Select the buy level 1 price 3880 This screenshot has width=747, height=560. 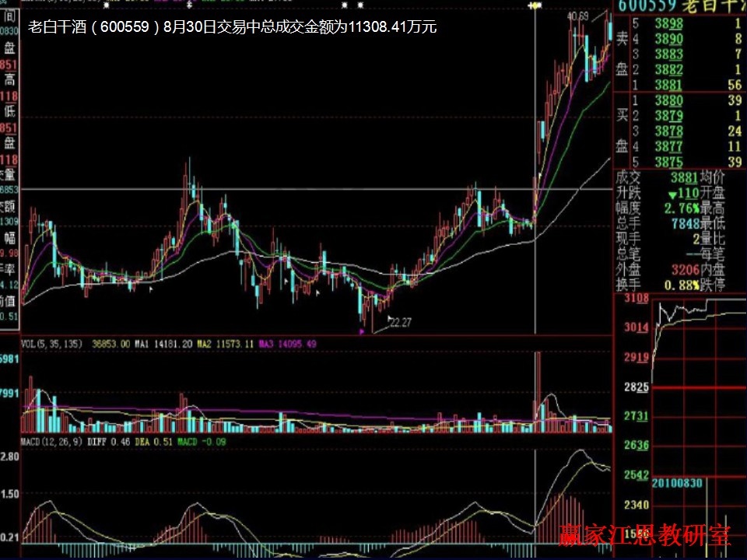668,100
